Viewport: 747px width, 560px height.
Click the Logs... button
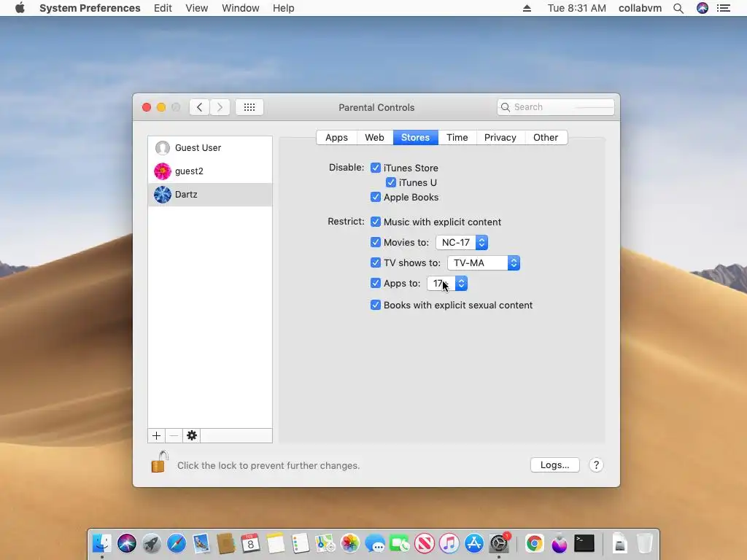[x=554, y=464]
